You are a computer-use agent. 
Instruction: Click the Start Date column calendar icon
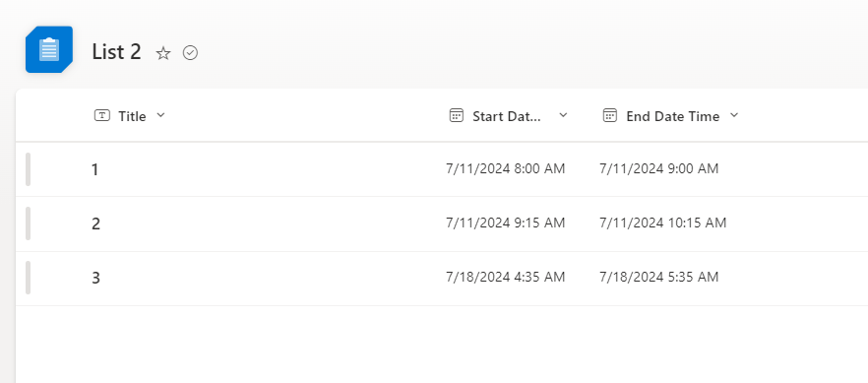[457, 115]
